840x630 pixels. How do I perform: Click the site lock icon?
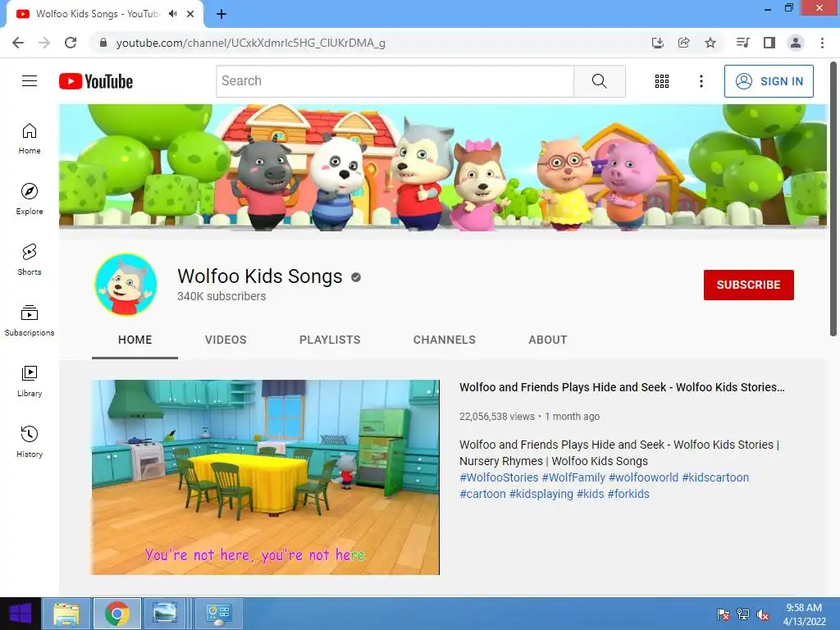coord(103,43)
